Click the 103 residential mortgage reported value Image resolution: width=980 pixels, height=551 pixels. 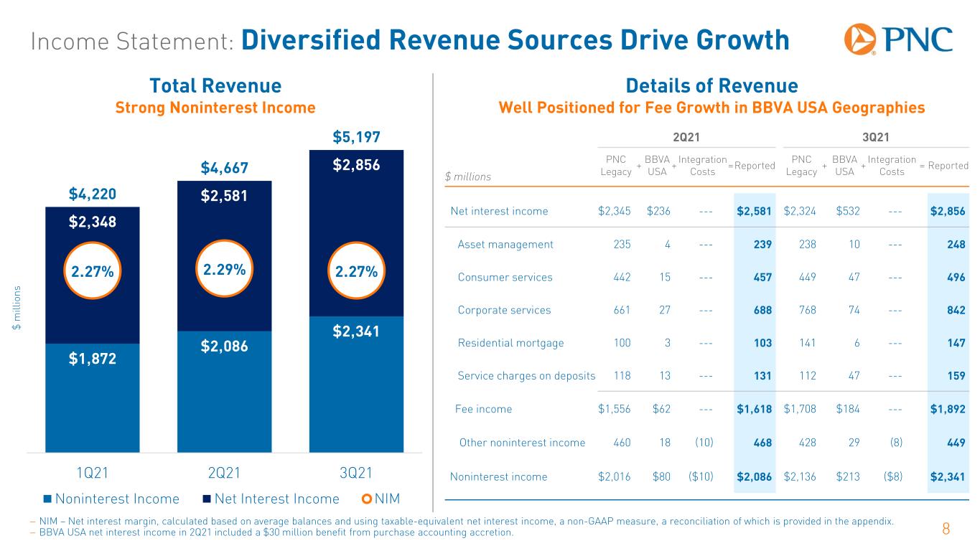(763, 343)
